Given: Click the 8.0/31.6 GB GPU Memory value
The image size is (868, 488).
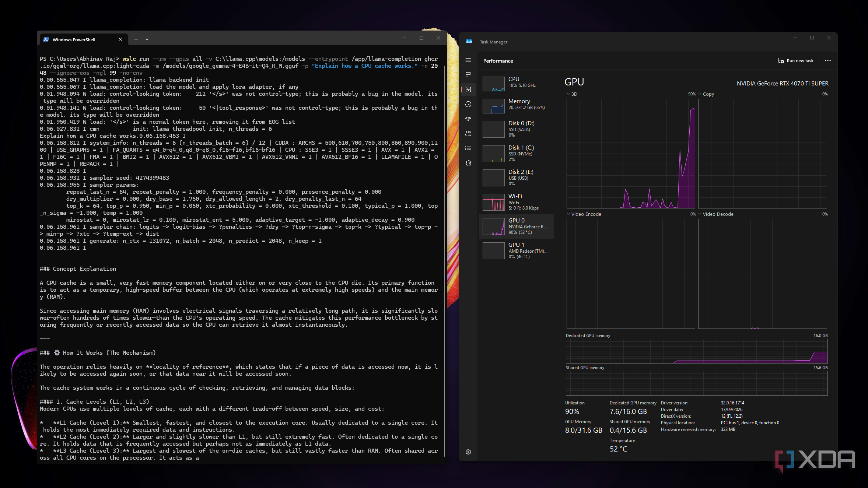Looking at the screenshot, I should point(584,430).
